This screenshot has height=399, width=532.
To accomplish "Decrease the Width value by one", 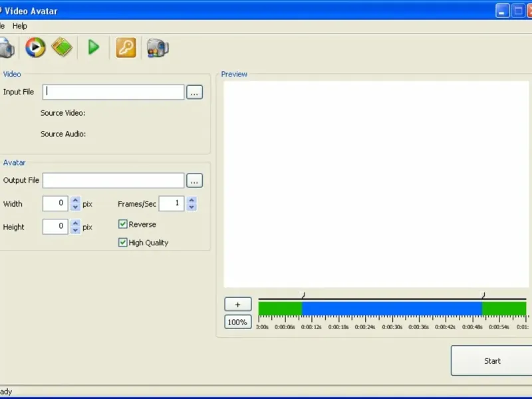I will (75, 207).
